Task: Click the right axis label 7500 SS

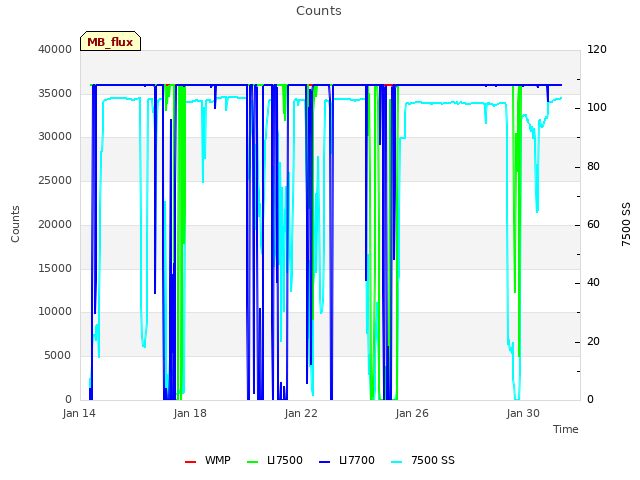Action: pos(626,224)
